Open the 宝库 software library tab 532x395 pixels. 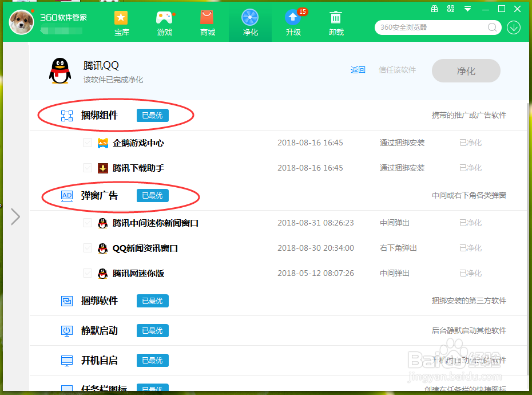click(x=121, y=23)
